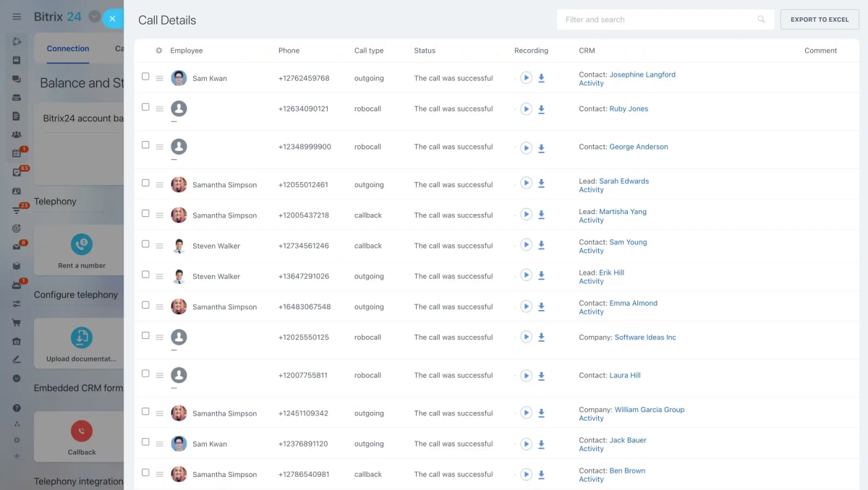Open sidebar shopping cart icon

pos(17,323)
